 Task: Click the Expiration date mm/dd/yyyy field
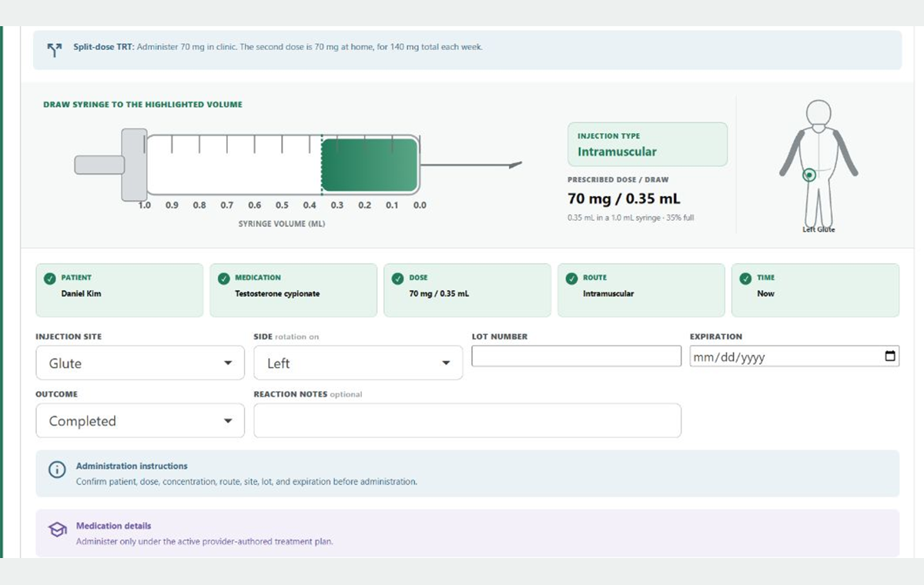tap(794, 356)
